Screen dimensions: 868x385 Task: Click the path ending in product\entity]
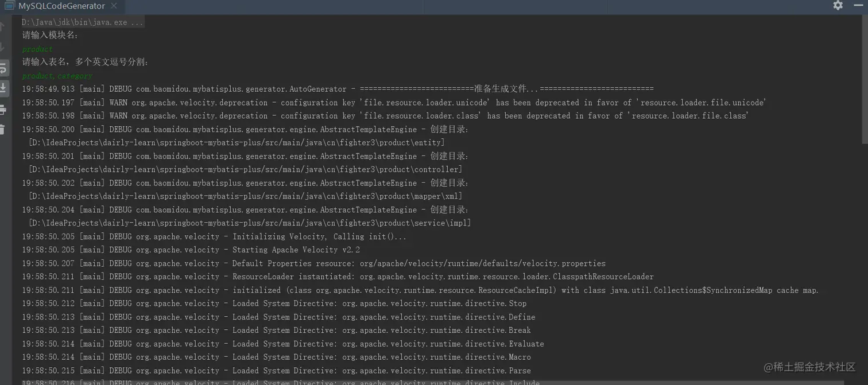(237, 142)
